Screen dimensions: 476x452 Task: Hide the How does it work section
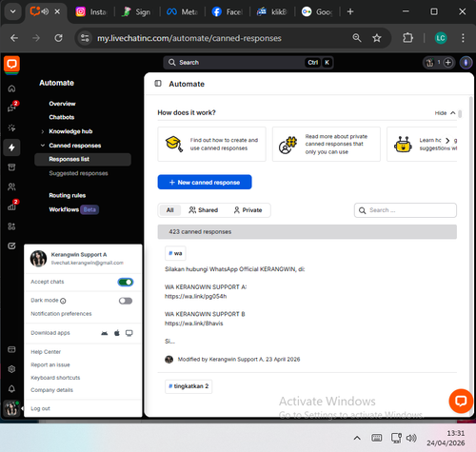click(x=445, y=113)
